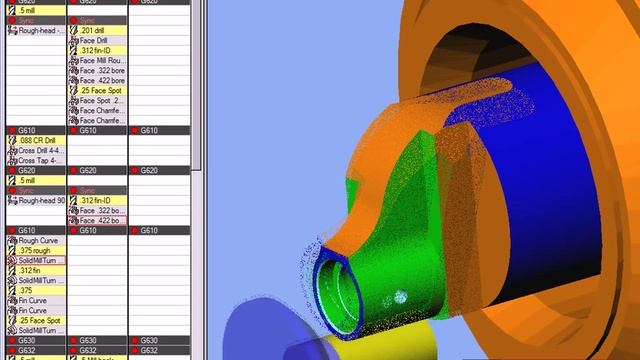Select Face Chamfe... row directly under Face Spot .2...
The height and width of the screenshot is (360, 640).
coord(97,111)
